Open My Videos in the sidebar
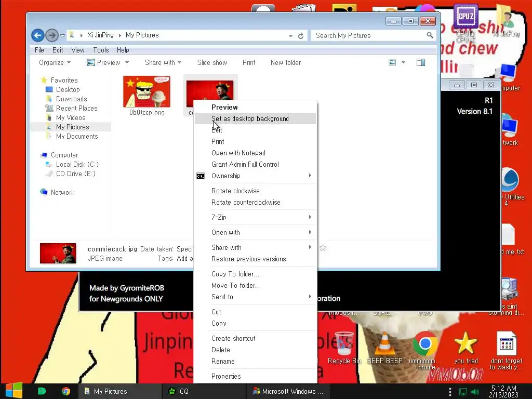532x399 pixels. [71, 117]
